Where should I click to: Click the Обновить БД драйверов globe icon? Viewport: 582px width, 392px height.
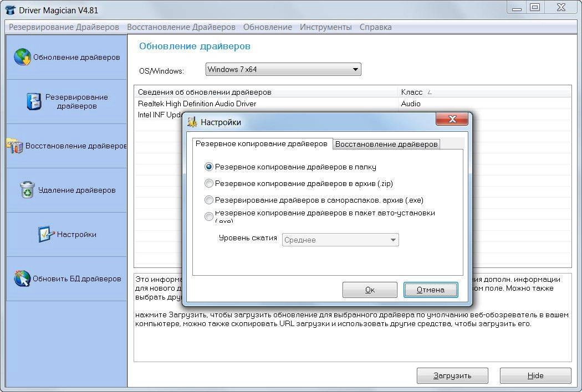(x=22, y=278)
